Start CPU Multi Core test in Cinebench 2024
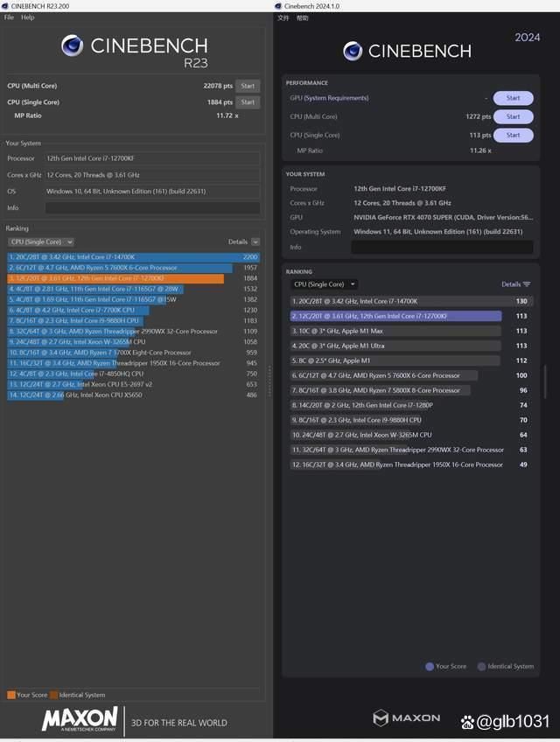The width and height of the screenshot is (560, 742). click(x=513, y=116)
